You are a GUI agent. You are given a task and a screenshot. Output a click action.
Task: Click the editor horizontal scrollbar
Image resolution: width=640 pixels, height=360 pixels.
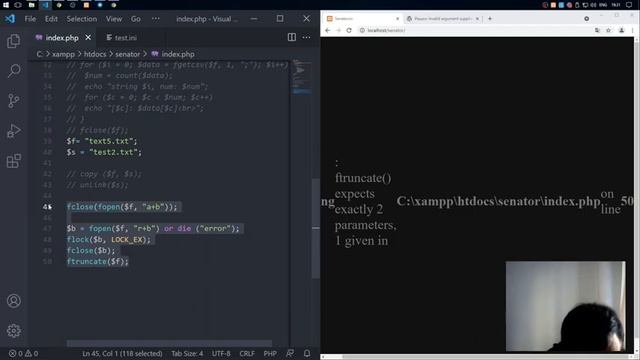169,343
